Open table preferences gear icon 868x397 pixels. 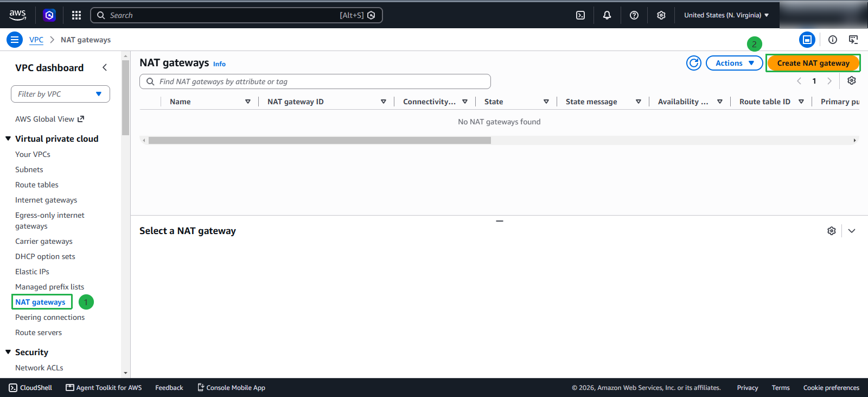click(852, 80)
